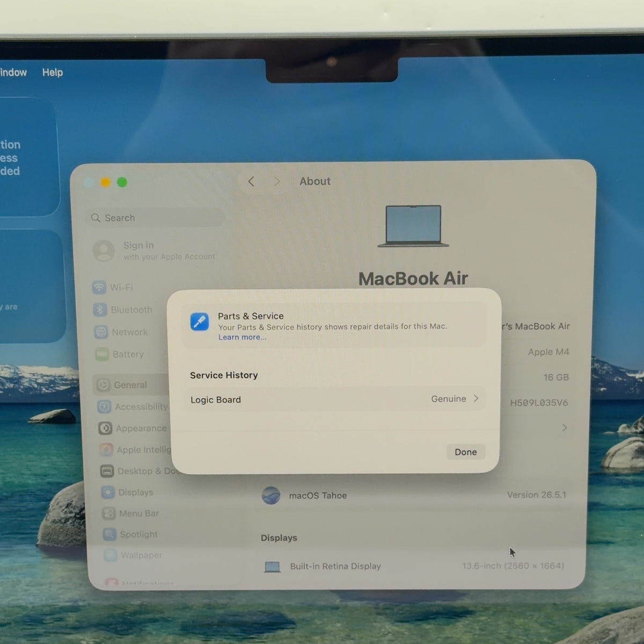Select the serial number H509L035V6
The width and height of the screenshot is (644, 644).
tap(539, 402)
